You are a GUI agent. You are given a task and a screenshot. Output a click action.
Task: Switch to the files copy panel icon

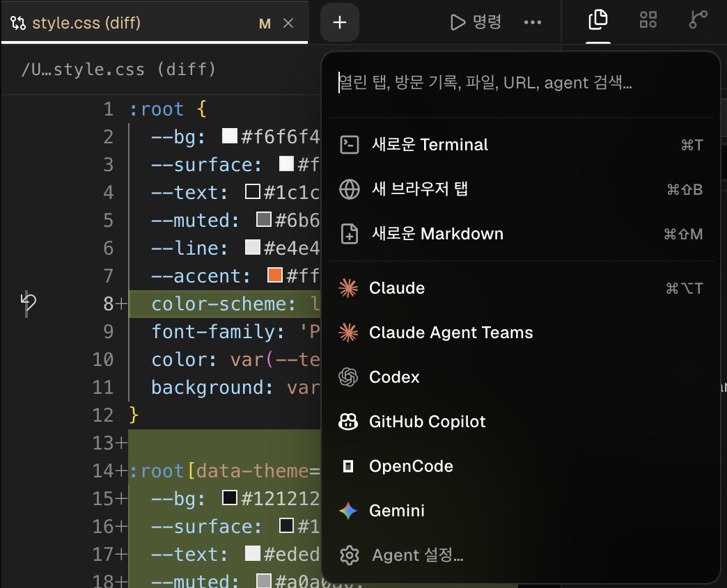click(597, 20)
